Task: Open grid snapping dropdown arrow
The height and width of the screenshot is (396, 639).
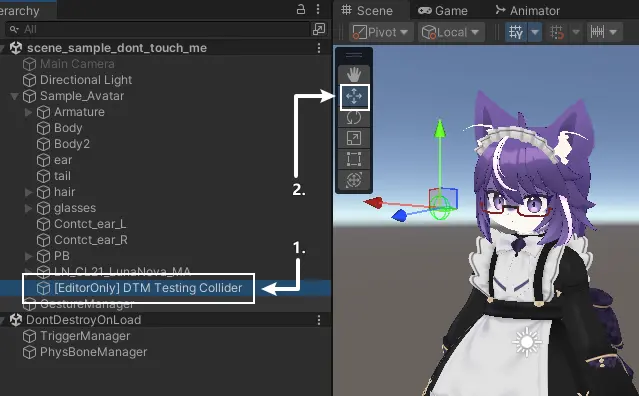Action: [575, 32]
